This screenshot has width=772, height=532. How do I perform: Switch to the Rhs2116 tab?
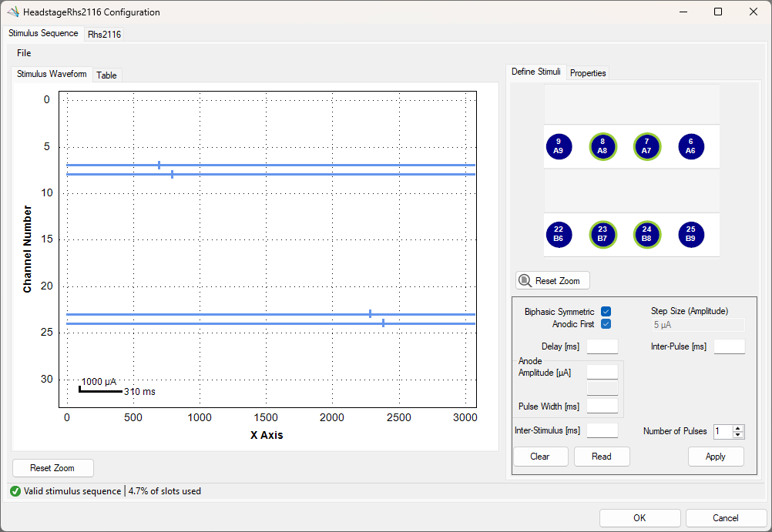(104, 34)
